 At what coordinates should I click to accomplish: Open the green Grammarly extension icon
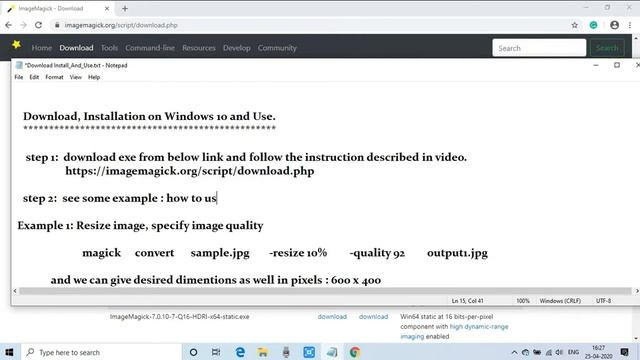(593, 25)
